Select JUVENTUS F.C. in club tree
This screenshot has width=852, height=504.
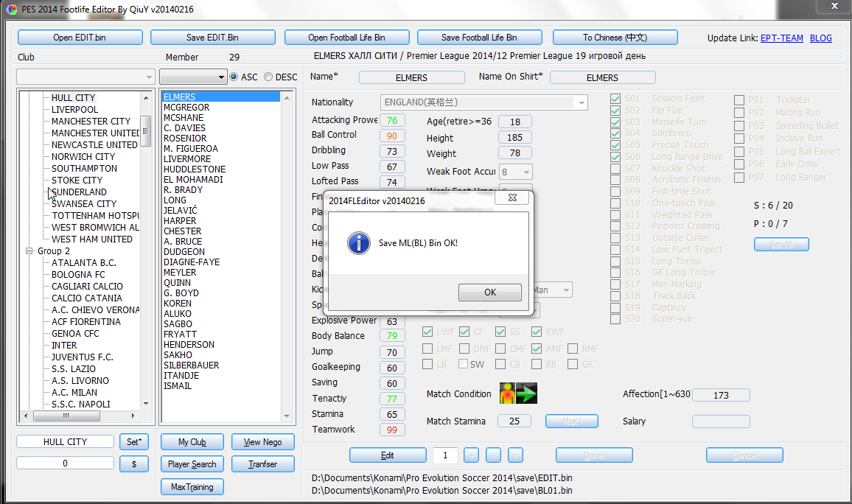(x=82, y=357)
